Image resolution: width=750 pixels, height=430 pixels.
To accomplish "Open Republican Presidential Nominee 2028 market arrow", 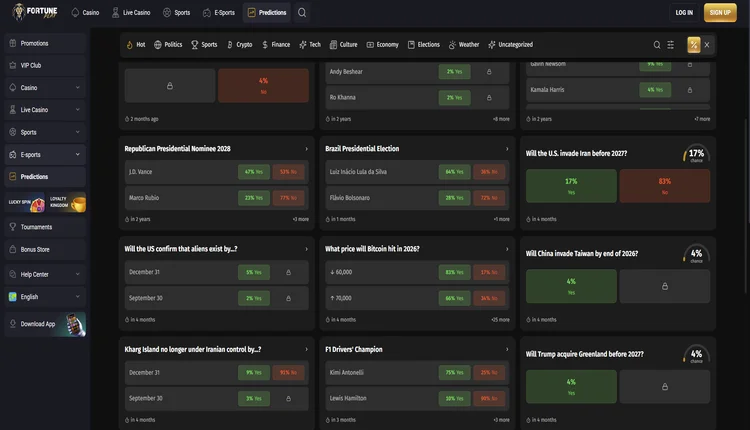I will coord(307,149).
